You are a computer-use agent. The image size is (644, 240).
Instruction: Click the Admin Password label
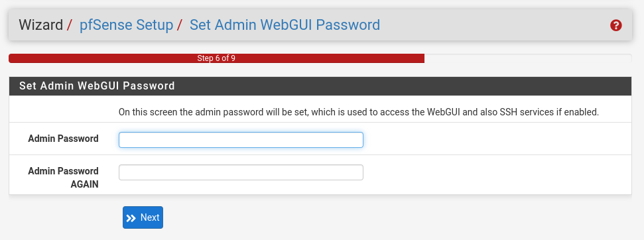point(63,139)
